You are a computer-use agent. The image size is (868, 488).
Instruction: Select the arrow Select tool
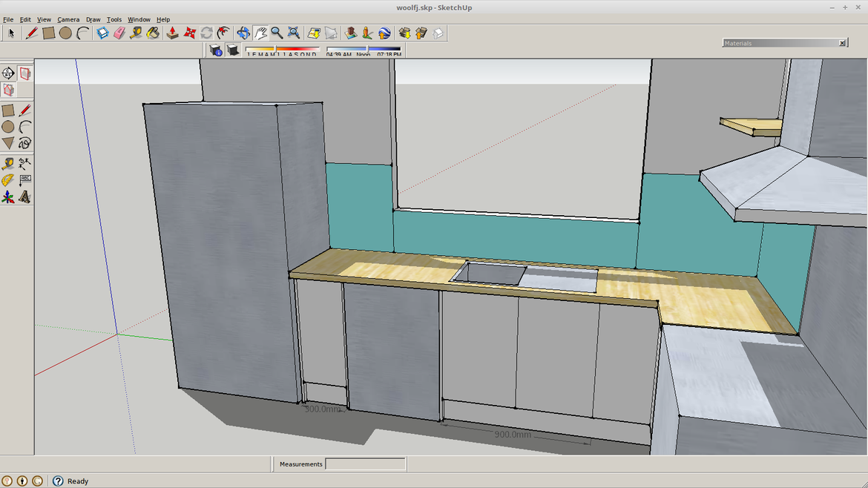click(10, 33)
